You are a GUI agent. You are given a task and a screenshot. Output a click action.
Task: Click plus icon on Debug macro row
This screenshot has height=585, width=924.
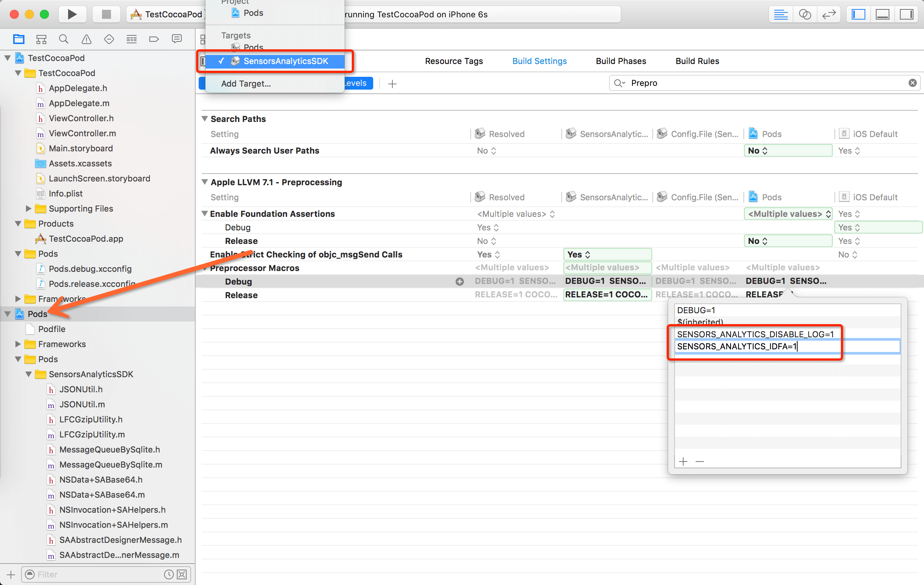[460, 281]
